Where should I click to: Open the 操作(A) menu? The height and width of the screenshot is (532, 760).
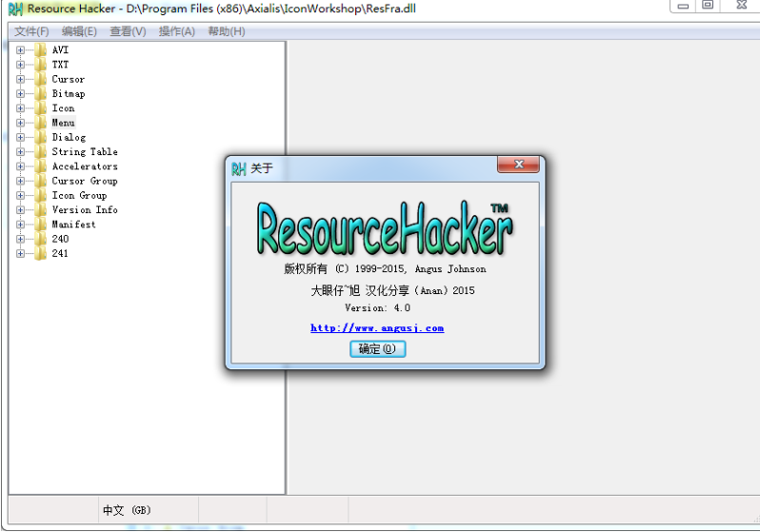(x=176, y=31)
